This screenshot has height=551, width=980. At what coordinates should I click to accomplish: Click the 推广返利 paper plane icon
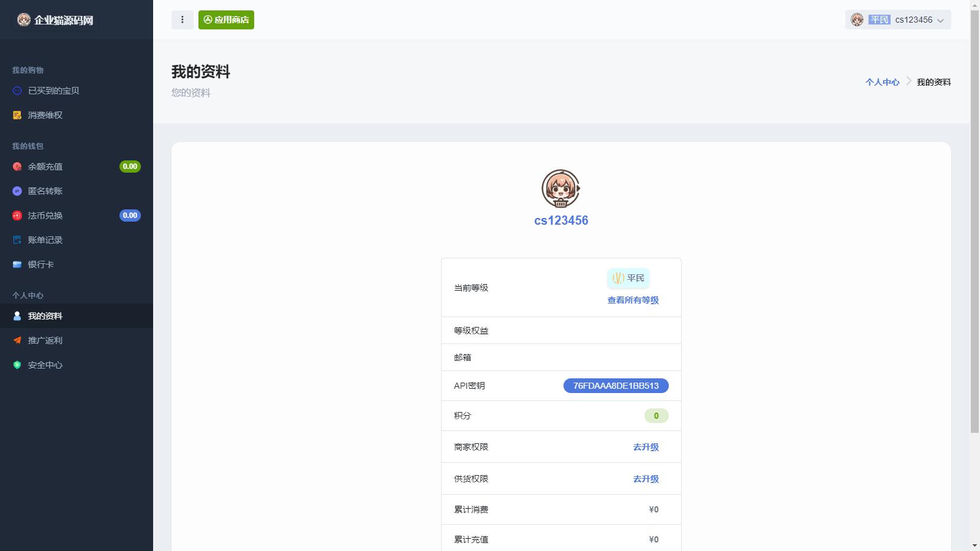(x=17, y=340)
